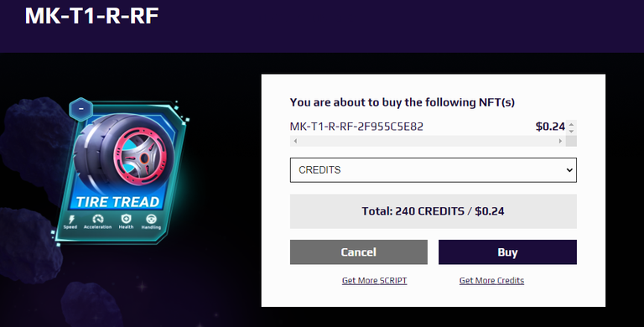Image resolution: width=644 pixels, height=327 pixels.
Task: Click the right arrow of horizontal scrollbar
Action: pyautogui.click(x=560, y=141)
